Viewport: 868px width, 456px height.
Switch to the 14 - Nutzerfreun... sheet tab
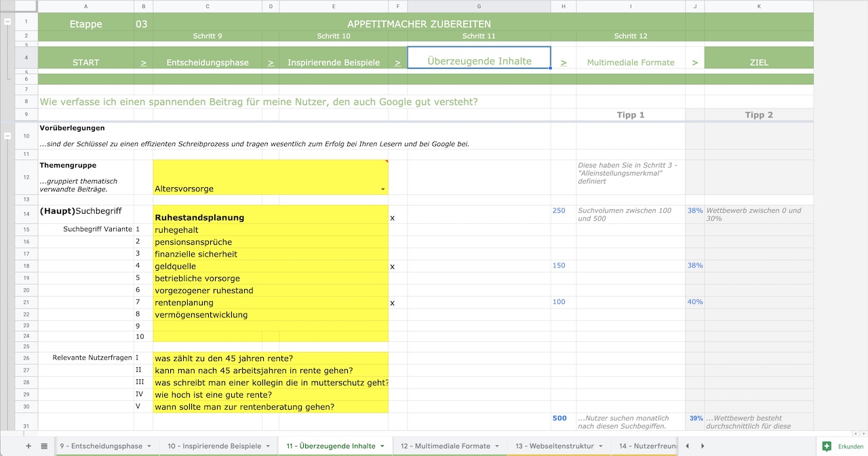tap(648, 446)
